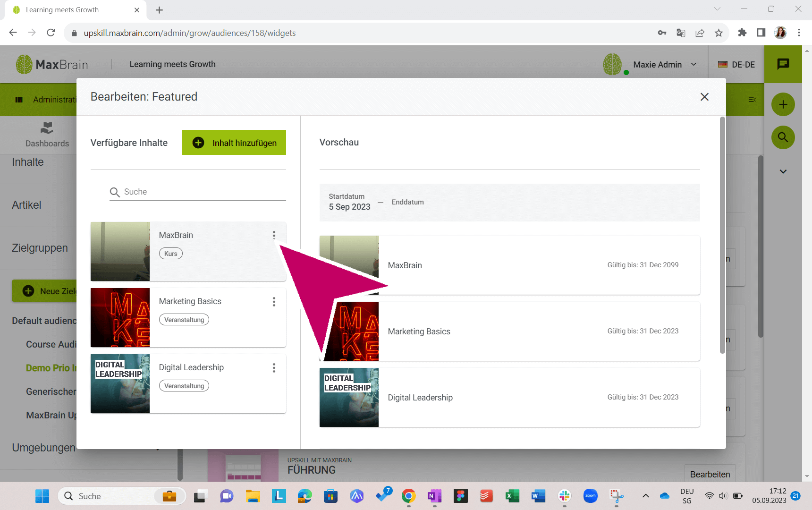Open the Inhalte section

pyautogui.click(x=27, y=162)
